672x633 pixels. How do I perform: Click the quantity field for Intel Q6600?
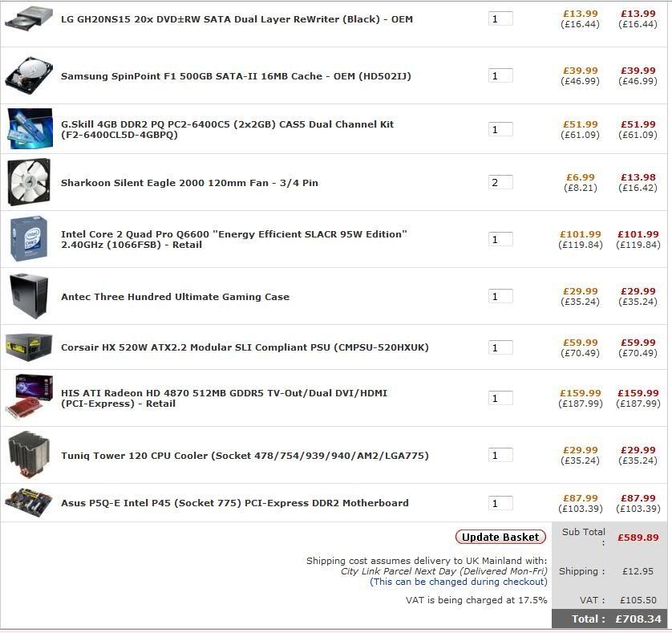tap(500, 239)
